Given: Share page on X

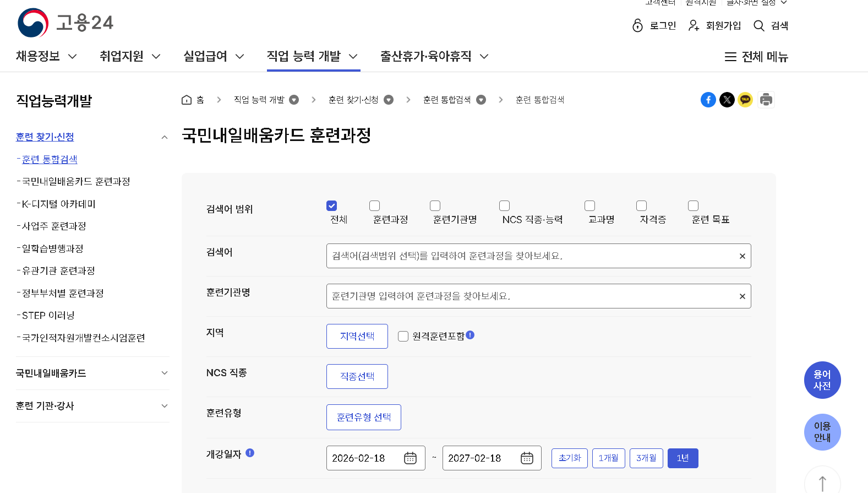Looking at the screenshot, I should (x=727, y=100).
